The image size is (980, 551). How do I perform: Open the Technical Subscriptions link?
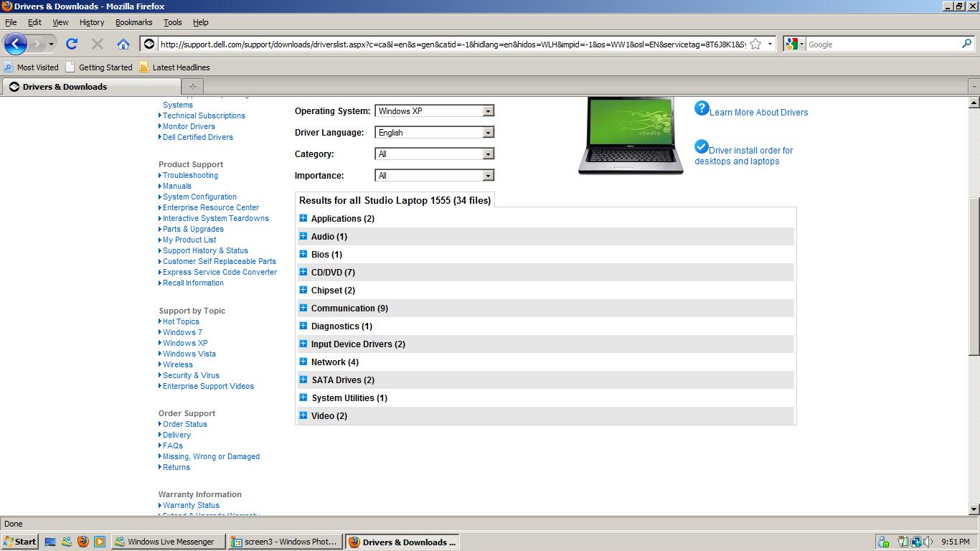pyautogui.click(x=204, y=116)
